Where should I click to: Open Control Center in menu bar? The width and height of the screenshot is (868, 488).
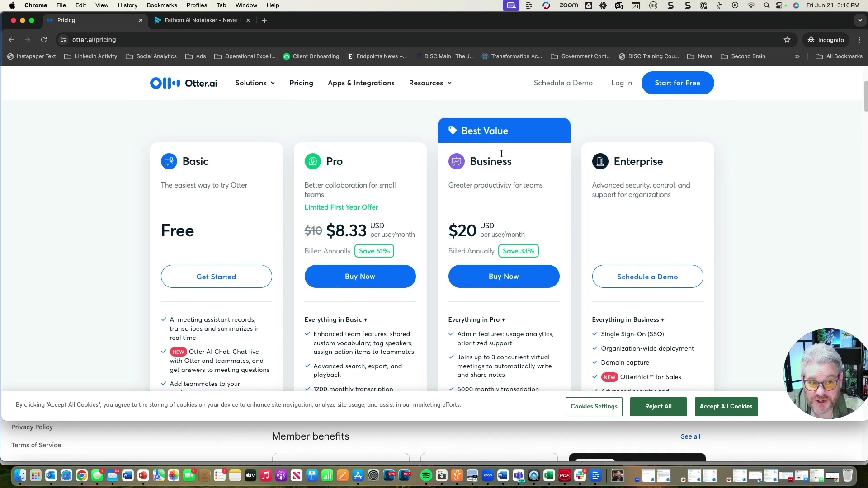coord(780,5)
